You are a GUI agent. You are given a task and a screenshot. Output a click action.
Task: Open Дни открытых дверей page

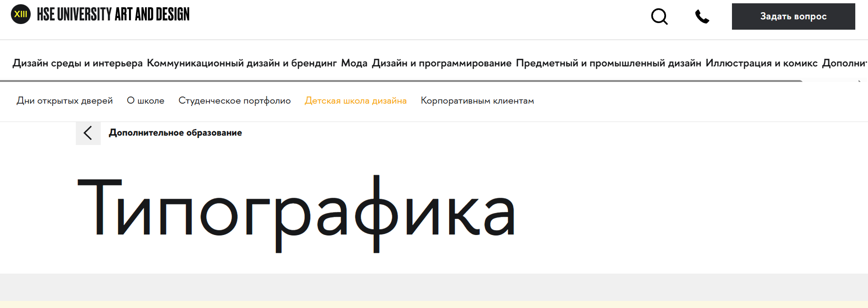[x=64, y=101]
